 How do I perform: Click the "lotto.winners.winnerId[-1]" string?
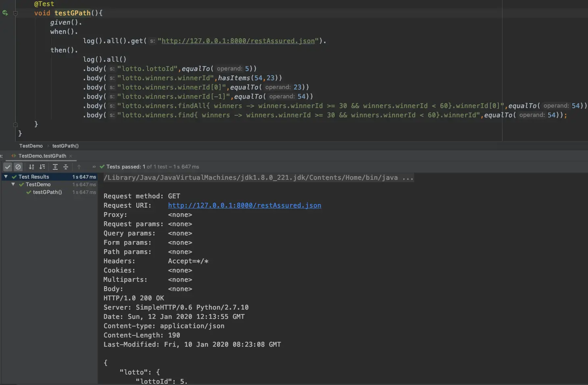pyautogui.click(x=174, y=96)
